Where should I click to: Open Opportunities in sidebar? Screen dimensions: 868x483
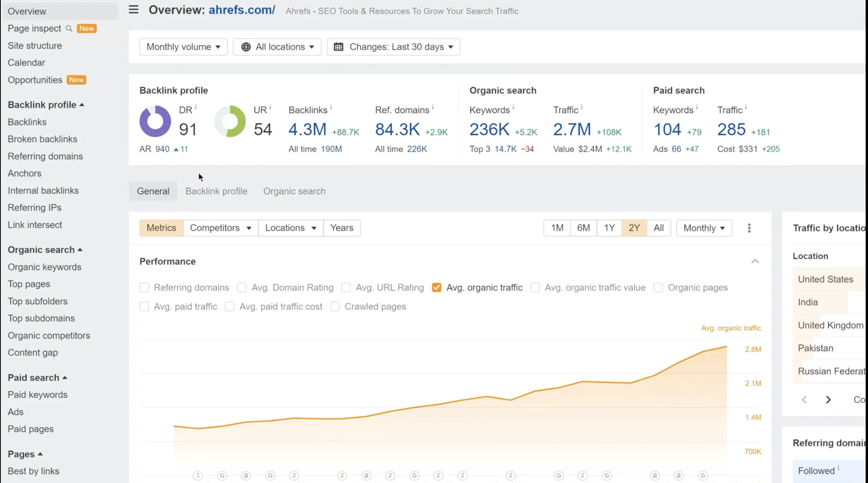click(x=35, y=80)
